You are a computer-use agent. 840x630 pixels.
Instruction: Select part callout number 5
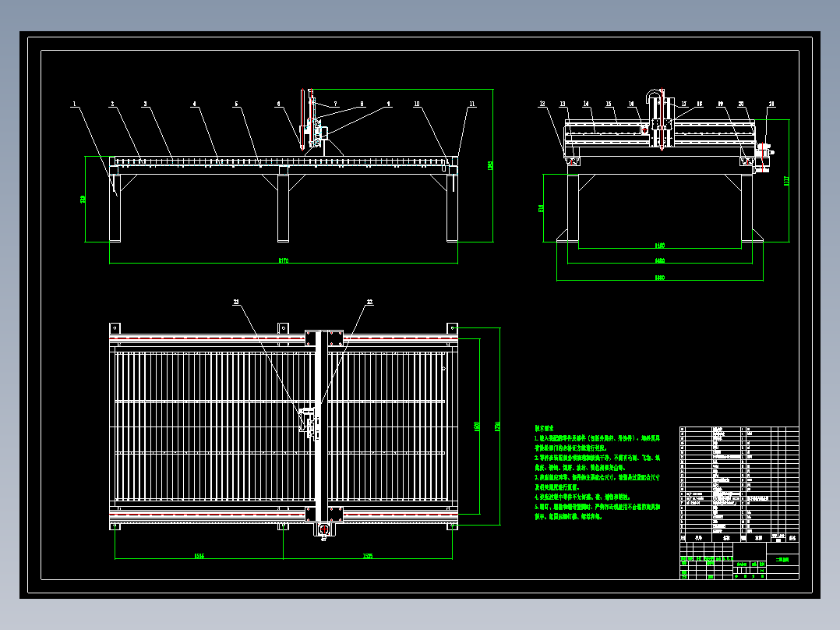[236, 104]
